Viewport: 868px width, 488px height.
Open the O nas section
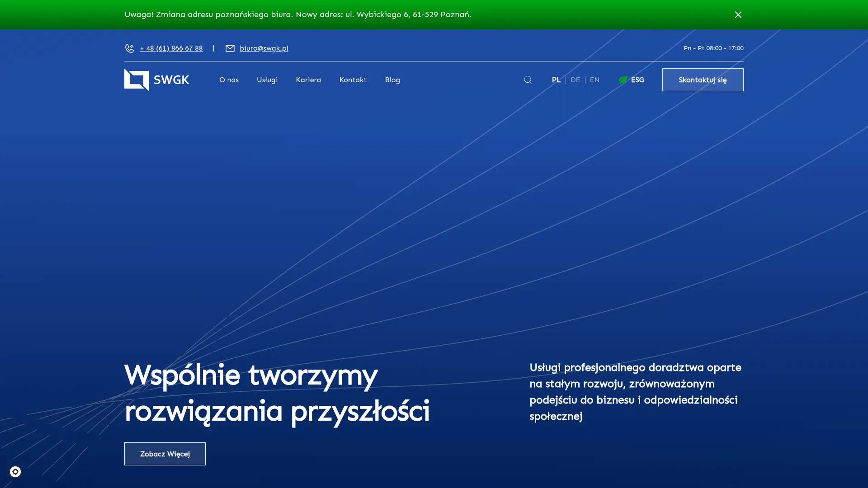(x=229, y=80)
